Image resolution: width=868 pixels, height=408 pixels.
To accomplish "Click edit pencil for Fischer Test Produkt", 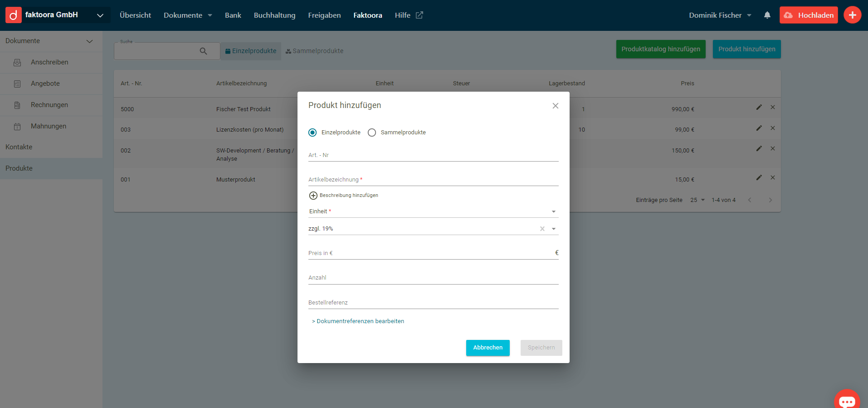I will point(759,107).
